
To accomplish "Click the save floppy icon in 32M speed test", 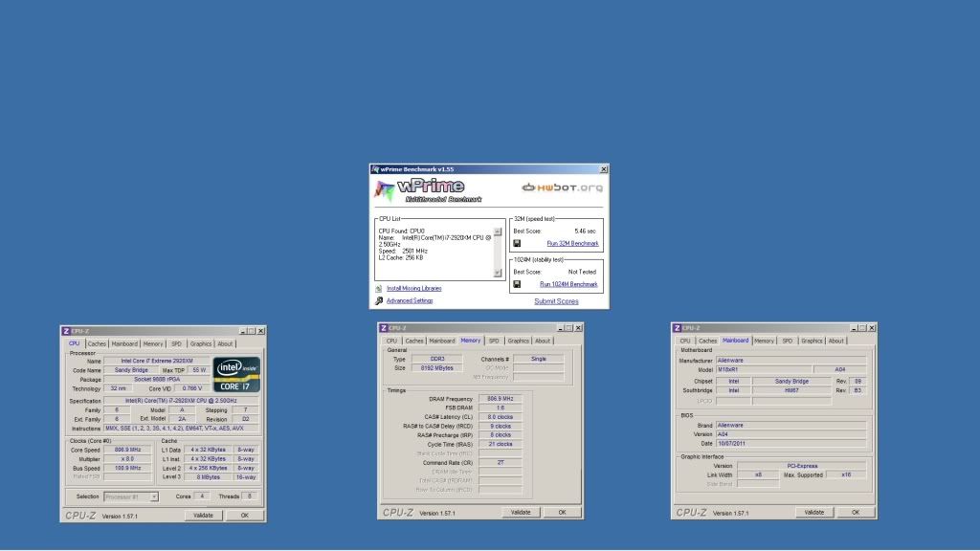I will (517, 244).
